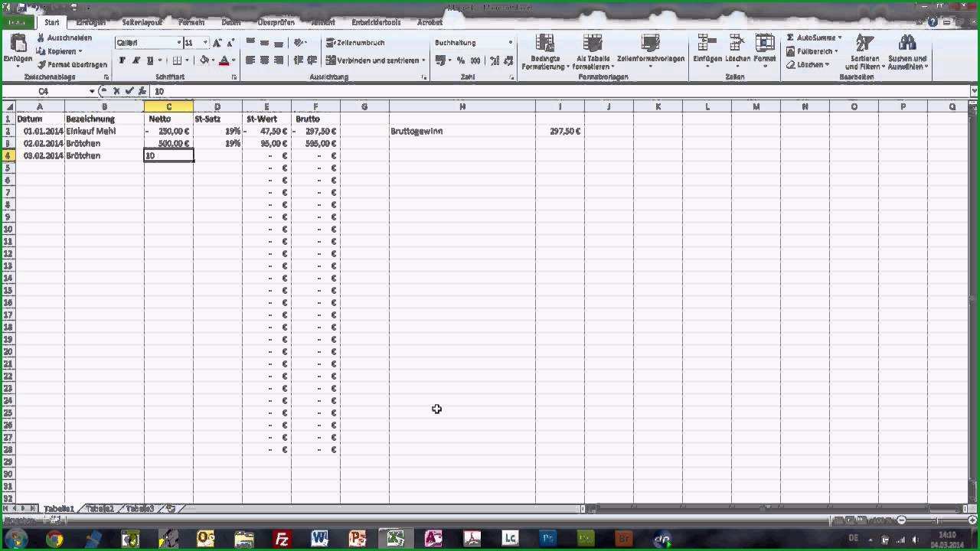The image size is (980, 551).
Task: Switch to the Entwicklertools tab
Action: (x=376, y=22)
